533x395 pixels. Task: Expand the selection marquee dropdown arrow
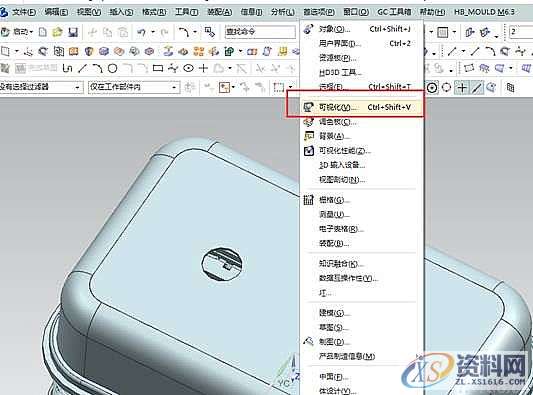pyautogui.click(x=290, y=88)
